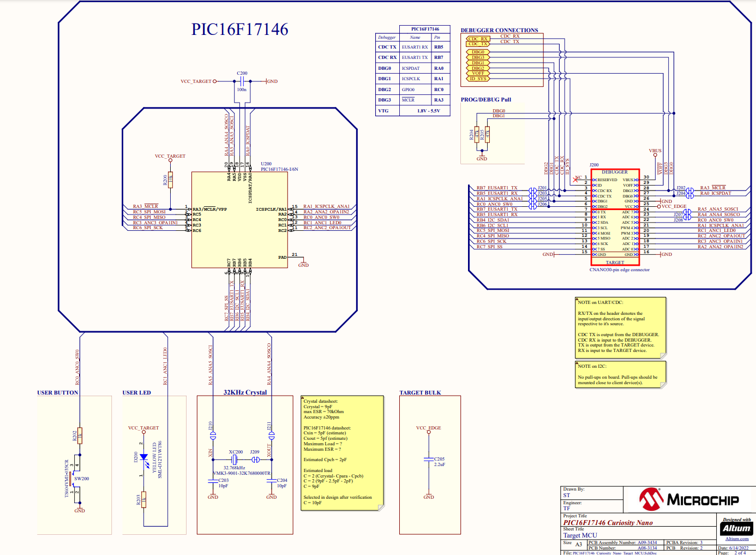
Task: Click the Crystal datasheet note
Action: (x=343, y=453)
